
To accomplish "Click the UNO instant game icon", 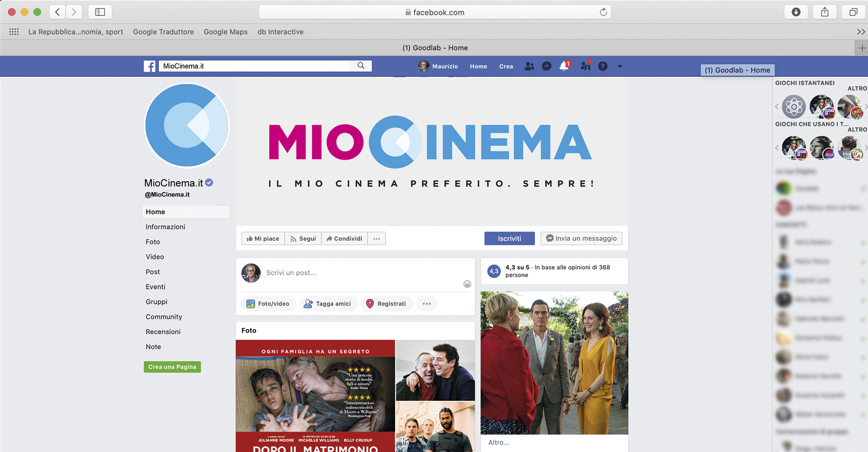I will (849, 107).
